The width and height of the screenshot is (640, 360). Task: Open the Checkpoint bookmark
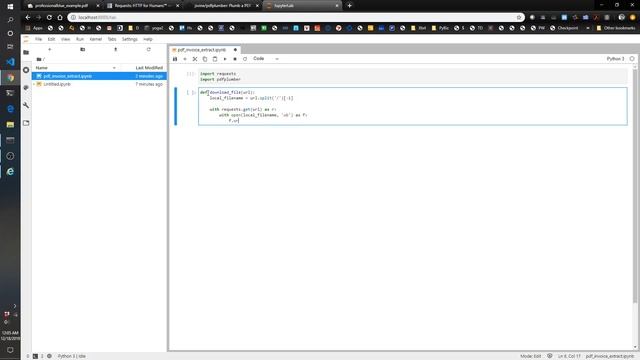click(564, 28)
